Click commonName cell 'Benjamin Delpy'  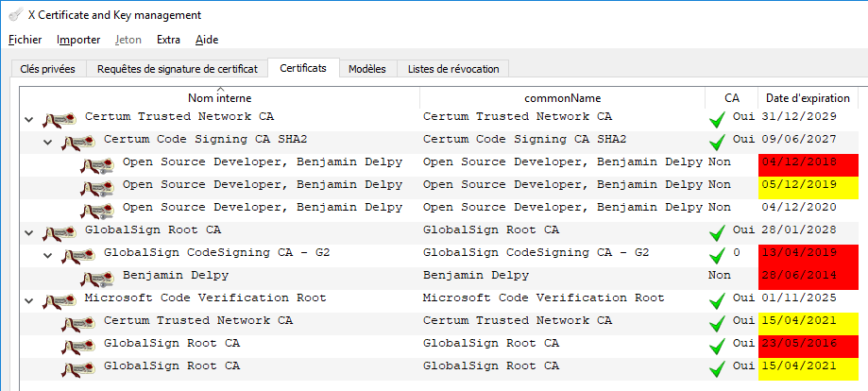[475, 275]
